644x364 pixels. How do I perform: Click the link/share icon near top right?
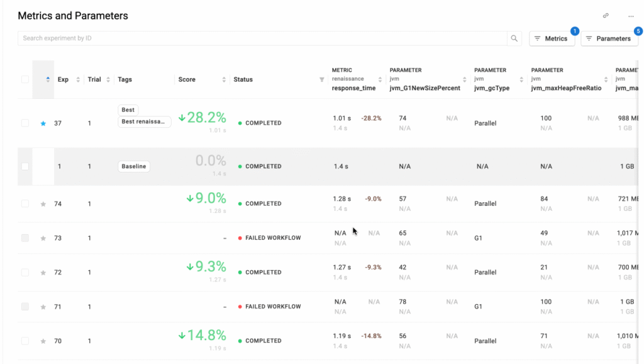(606, 14)
